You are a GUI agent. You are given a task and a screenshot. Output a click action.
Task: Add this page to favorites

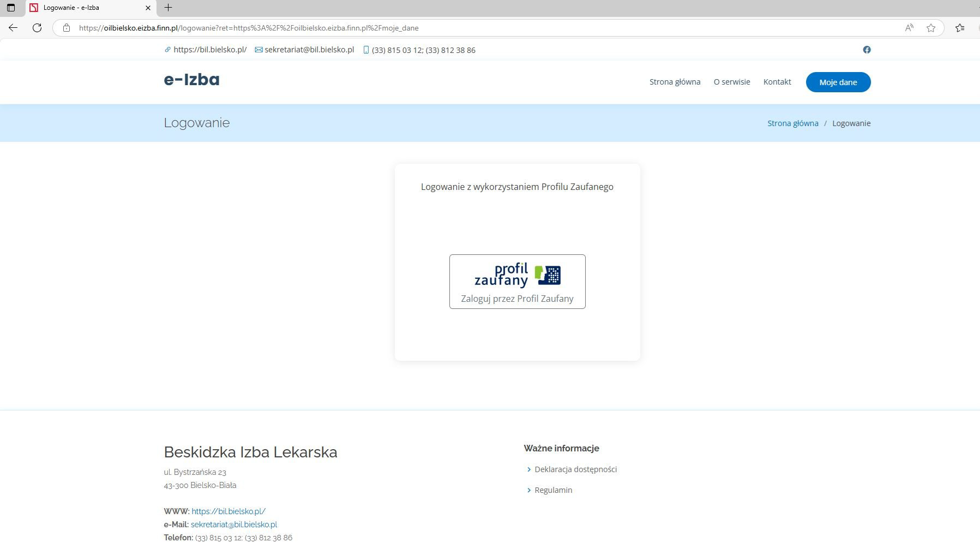[x=931, y=28]
